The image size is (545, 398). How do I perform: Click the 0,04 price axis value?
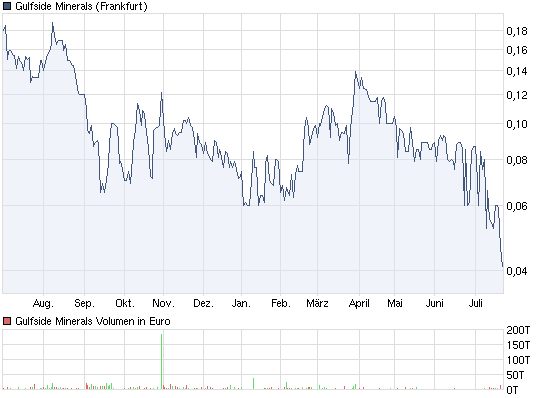(x=517, y=271)
